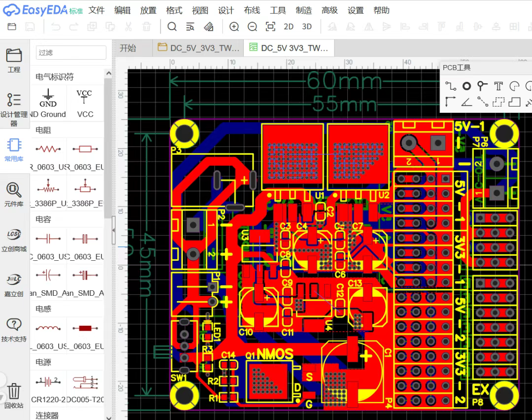The width and height of the screenshot is (532, 420).
Task: Click the Zoom In magnifier icon
Action: point(234,27)
